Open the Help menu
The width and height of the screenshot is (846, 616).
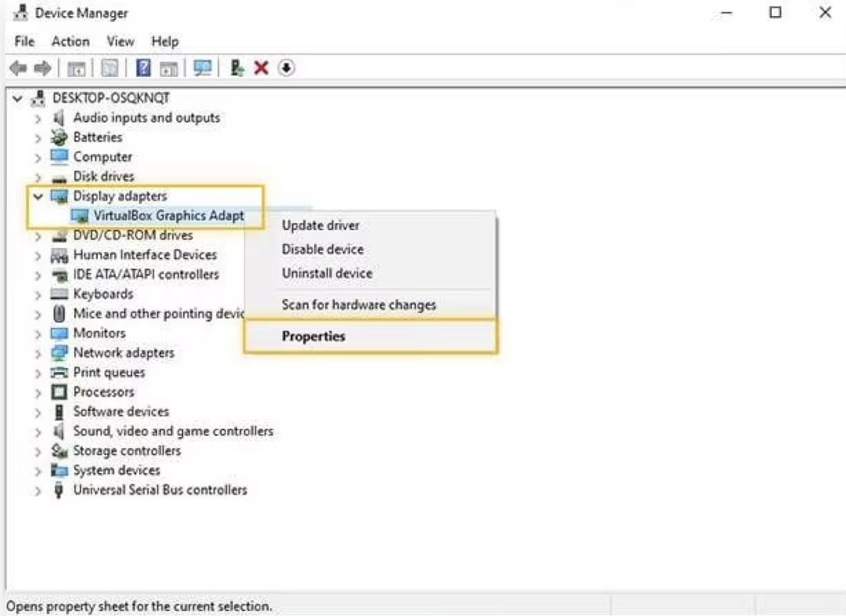pos(165,41)
